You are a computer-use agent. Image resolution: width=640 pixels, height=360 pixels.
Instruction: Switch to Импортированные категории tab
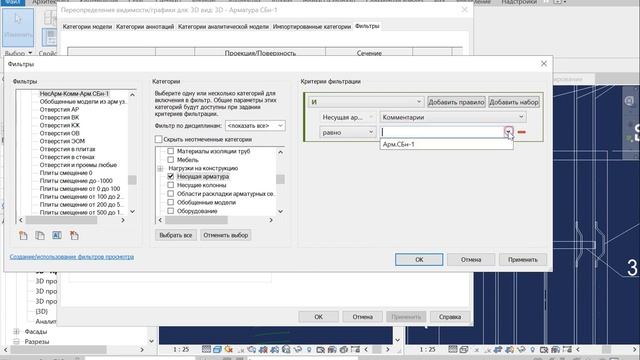tap(312, 27)
